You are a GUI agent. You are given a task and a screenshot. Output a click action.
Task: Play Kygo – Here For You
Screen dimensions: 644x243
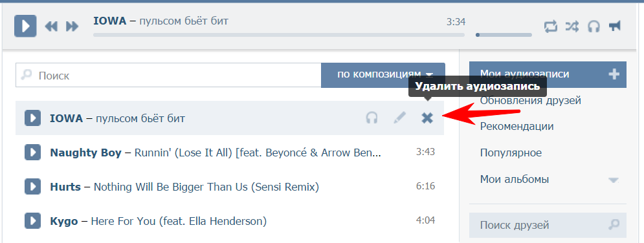click(32, 221)
